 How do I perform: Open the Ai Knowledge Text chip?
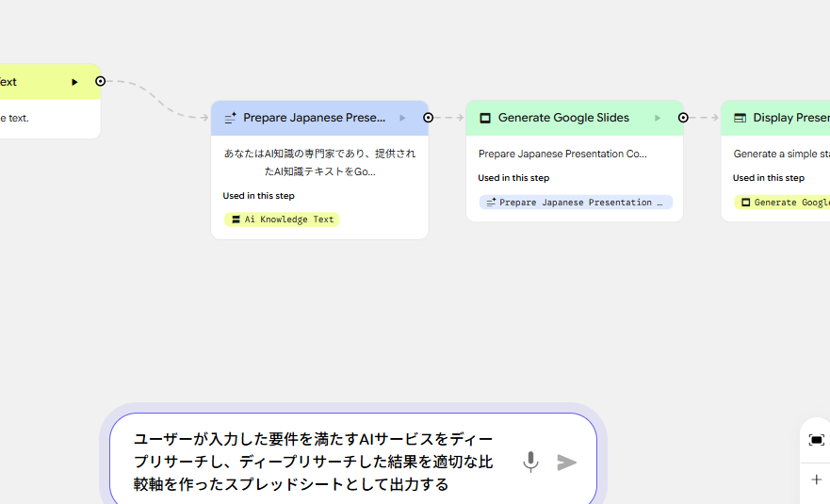[x=282, y=219]
